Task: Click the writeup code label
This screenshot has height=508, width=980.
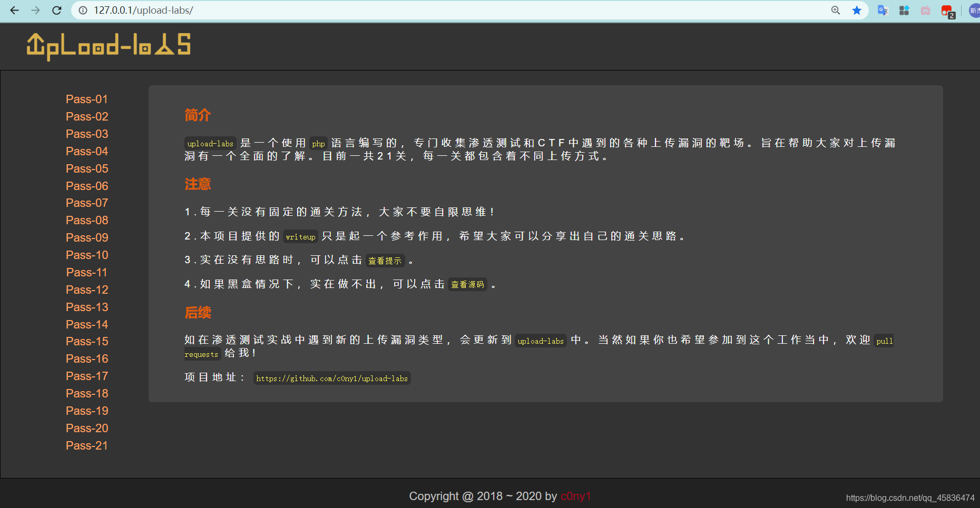Action: [x=300, y=237]
